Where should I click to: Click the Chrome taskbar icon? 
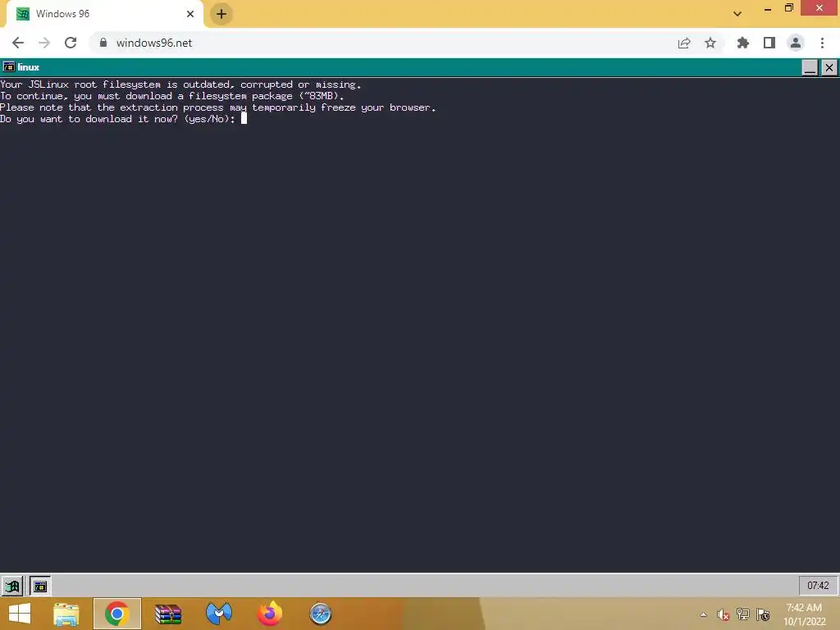coord(116,614)
